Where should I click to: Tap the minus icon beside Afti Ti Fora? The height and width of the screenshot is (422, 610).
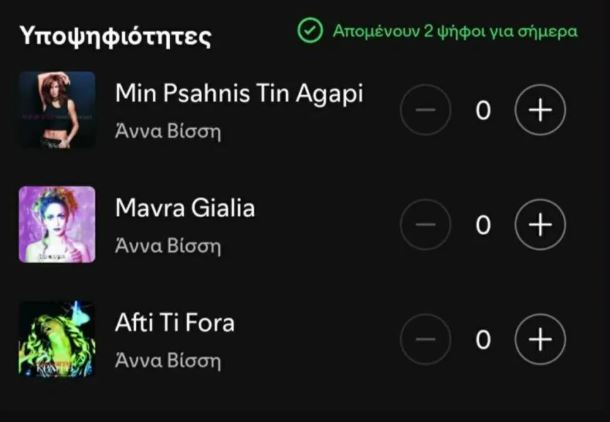(426, 339)
